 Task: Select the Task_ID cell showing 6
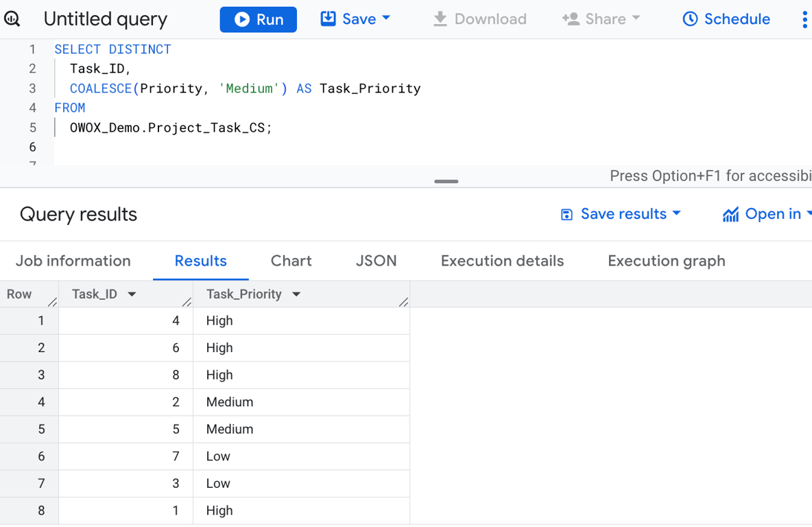click(126, 348)
